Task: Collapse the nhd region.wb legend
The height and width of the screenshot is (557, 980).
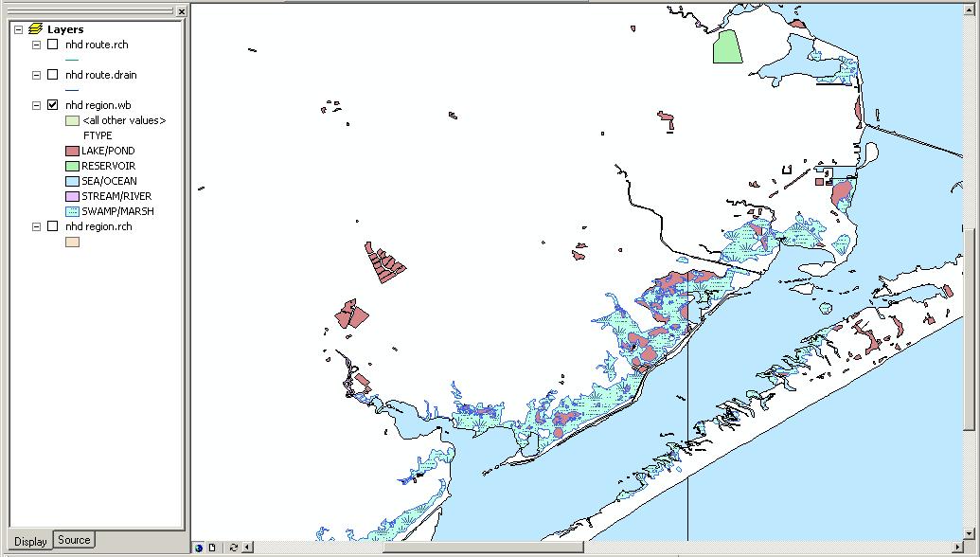Action: coord(36,105)
